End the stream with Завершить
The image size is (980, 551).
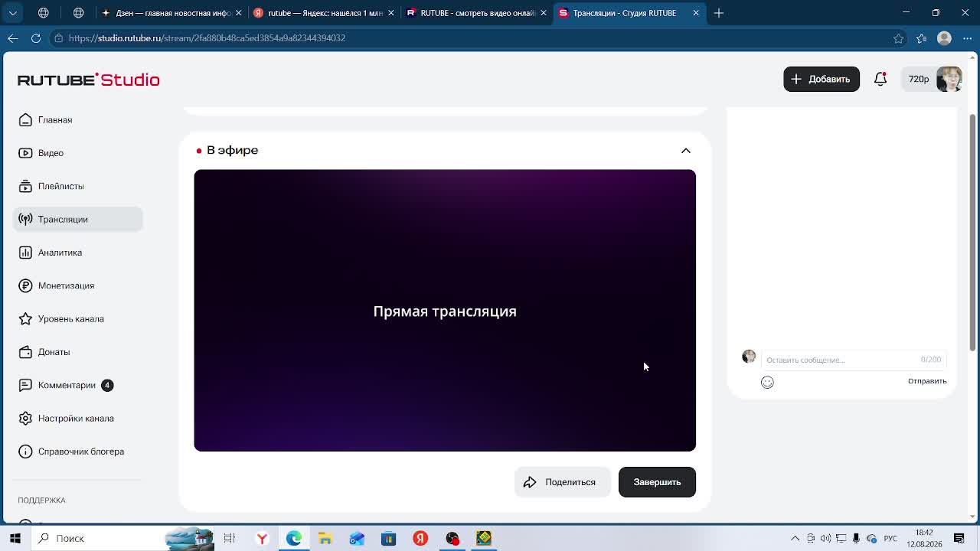point(657,482)
